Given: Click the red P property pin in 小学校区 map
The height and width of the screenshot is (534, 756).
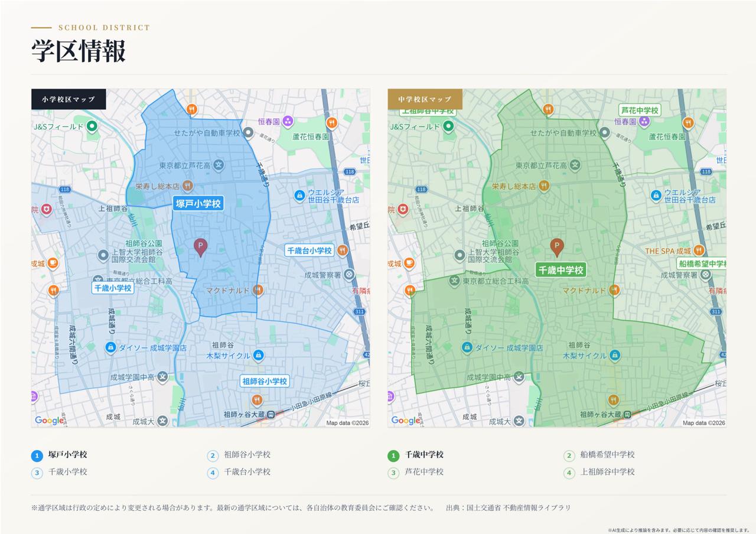Looking at the screenshot, I should tap(201, 247).
